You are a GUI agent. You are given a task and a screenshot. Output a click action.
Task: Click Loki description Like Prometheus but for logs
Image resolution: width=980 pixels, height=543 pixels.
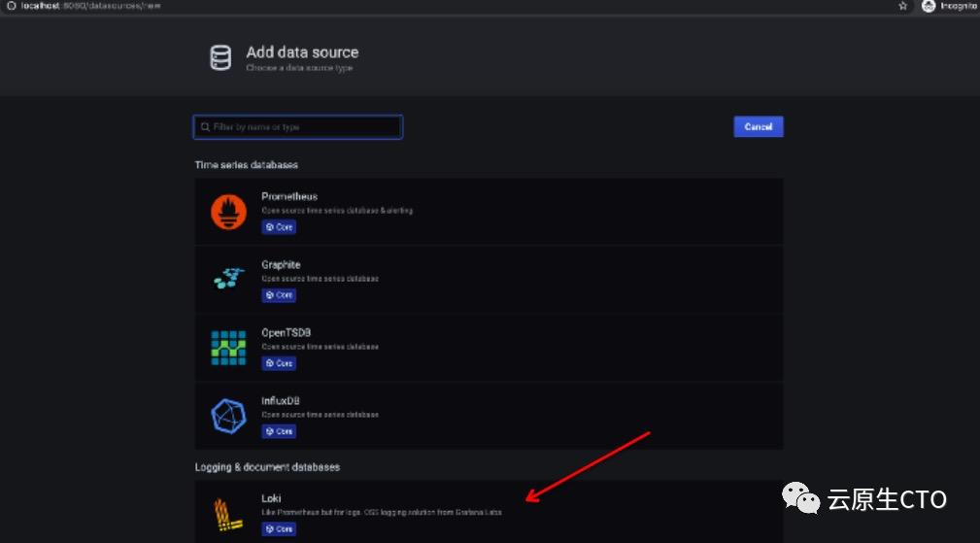[382, 512]
